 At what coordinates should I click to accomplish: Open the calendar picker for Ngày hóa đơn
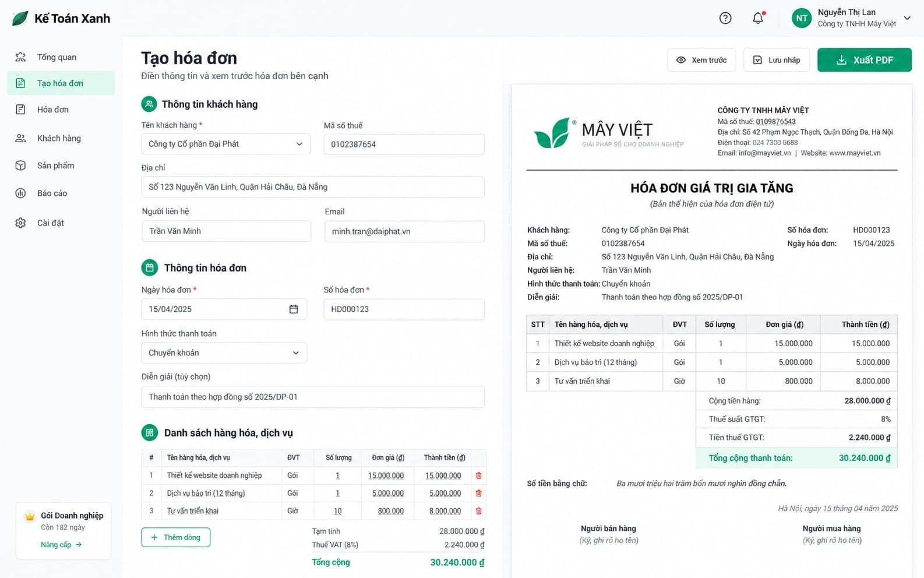tap(294, 309)
